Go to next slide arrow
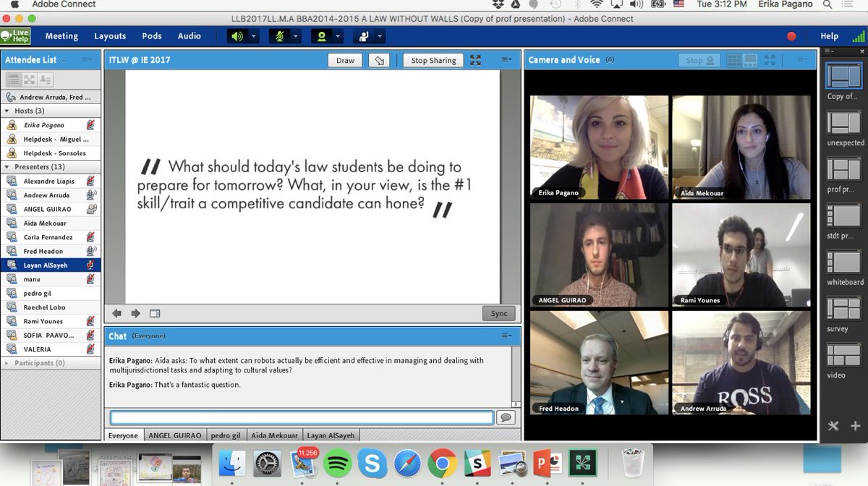868x486 pixels. click(135, 313)
